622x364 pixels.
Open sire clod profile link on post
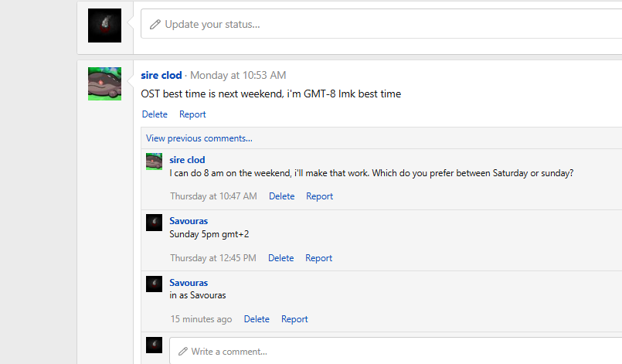click(161, 75)
